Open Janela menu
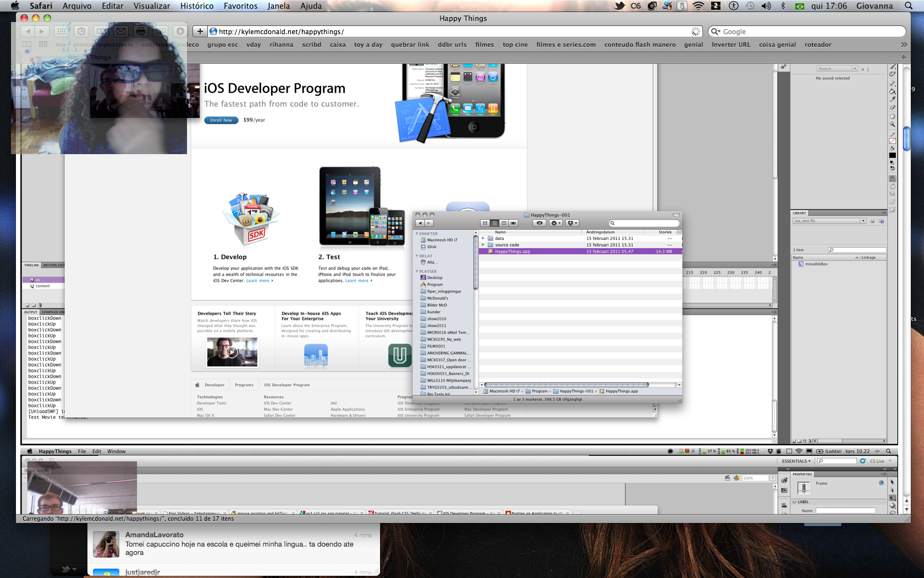924x578 pixels. coord(279,6)
